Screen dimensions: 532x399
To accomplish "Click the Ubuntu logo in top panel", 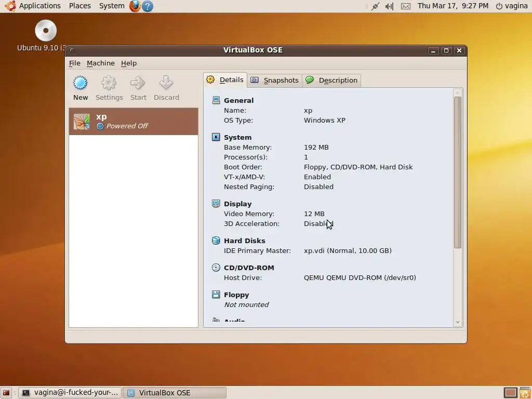I will pyautogui.click(x=10, y=6).
